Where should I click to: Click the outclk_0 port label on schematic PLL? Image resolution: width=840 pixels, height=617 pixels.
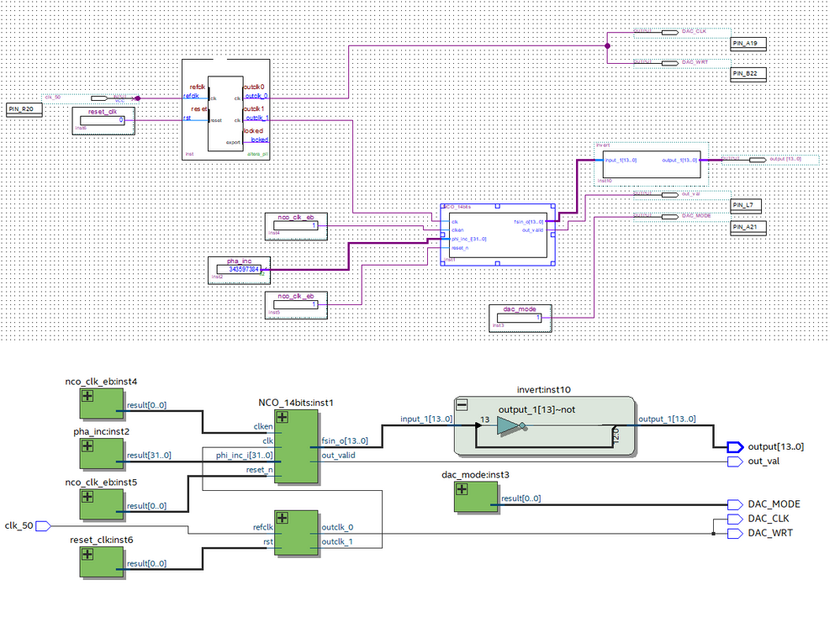[x=256, y=96]
